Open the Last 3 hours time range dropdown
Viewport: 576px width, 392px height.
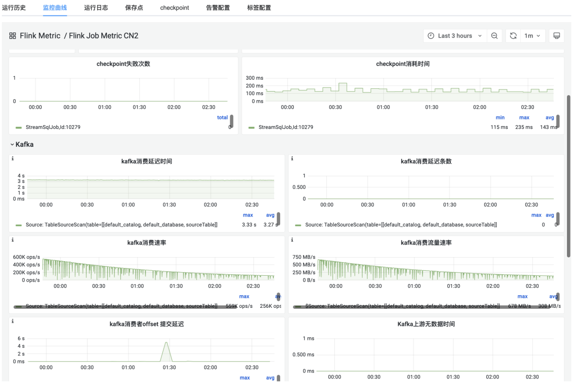click(x=455, y=36)
